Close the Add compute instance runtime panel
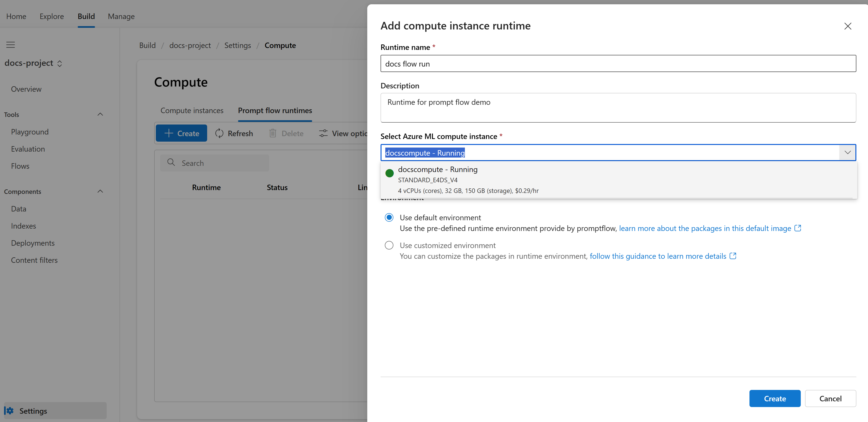The height and width of the screenshot is (422, 868). tap(847, 26)
